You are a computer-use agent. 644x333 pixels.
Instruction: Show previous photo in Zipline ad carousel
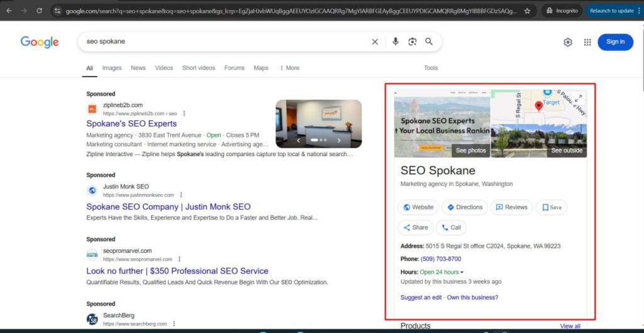tap(298, 140)
